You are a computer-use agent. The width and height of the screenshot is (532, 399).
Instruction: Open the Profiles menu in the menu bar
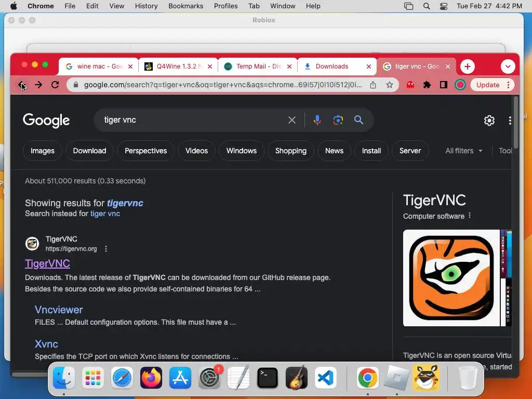pyautogui.click(x=225, y=6)
